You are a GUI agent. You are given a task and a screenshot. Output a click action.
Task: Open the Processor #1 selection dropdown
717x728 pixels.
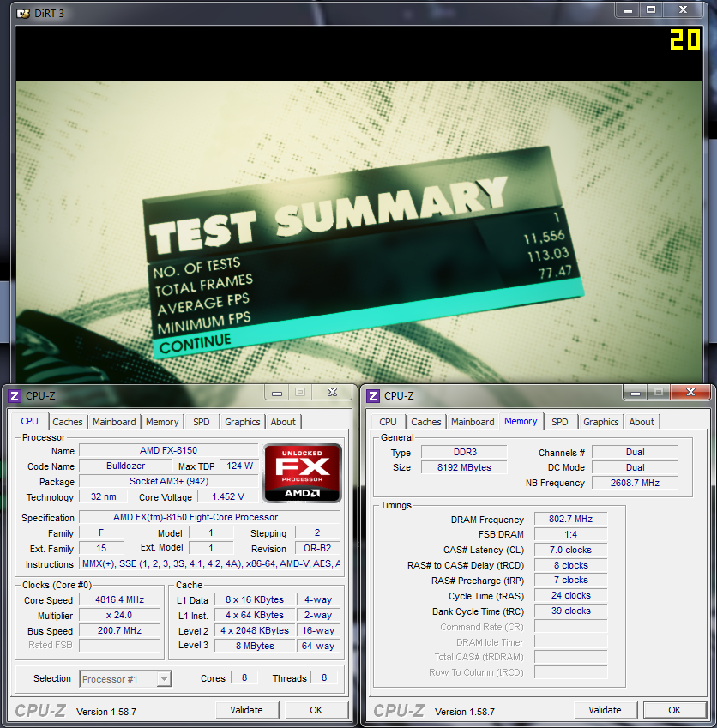125,679
